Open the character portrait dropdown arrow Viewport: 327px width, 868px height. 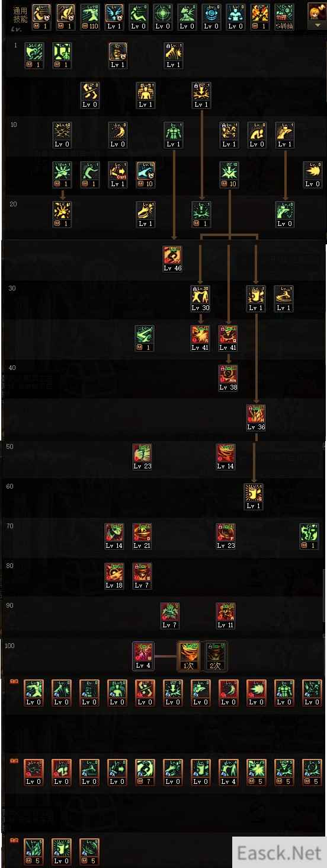point(318,26)
